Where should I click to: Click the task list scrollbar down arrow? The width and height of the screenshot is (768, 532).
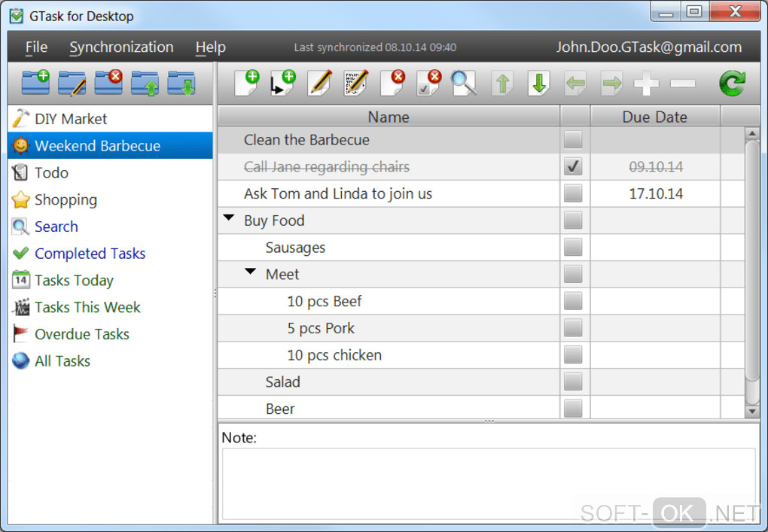tap(752, 412)
